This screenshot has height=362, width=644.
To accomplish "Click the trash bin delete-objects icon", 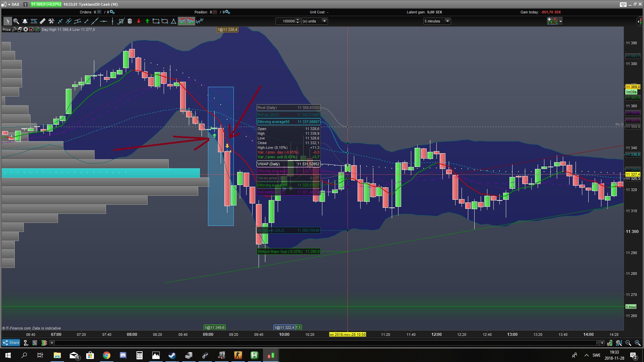I will click(130, 21).
